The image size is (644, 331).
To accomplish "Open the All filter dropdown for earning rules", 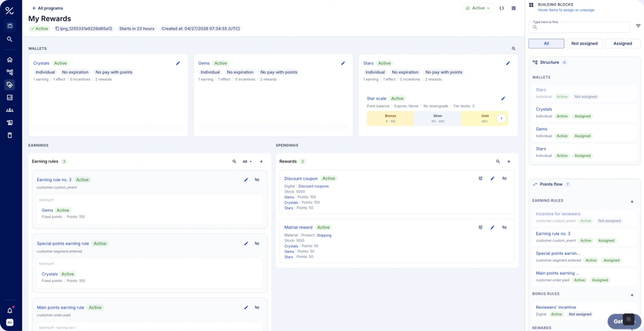I will tap(247, 162).
